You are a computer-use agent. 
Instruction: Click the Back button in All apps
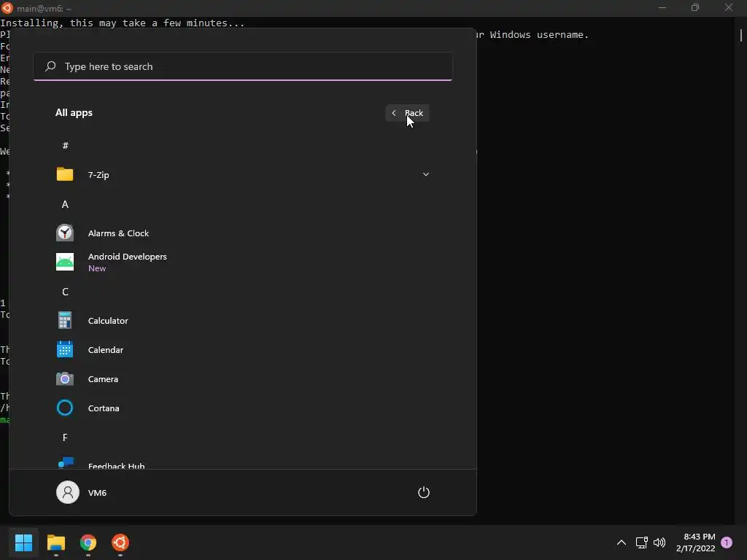[x=407, y=113]
